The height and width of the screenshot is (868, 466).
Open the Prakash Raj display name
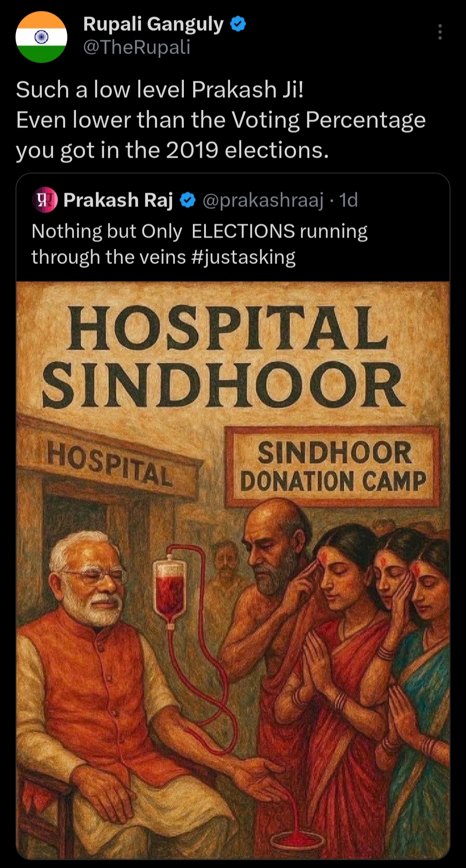click(x=118, y=200)
